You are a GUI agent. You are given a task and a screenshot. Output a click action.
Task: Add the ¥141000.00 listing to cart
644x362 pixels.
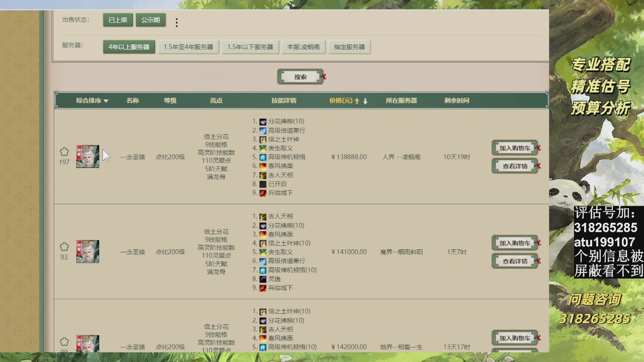click(x=515, y=243)
